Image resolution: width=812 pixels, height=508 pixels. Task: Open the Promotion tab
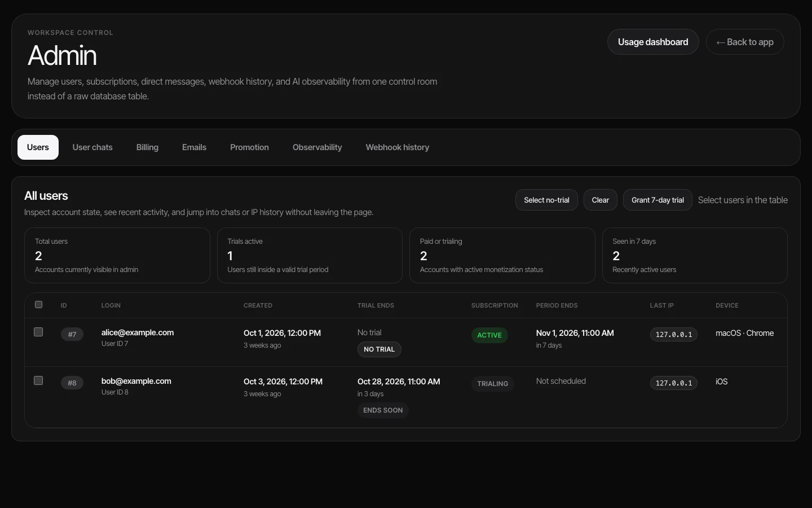pos(249,147)
